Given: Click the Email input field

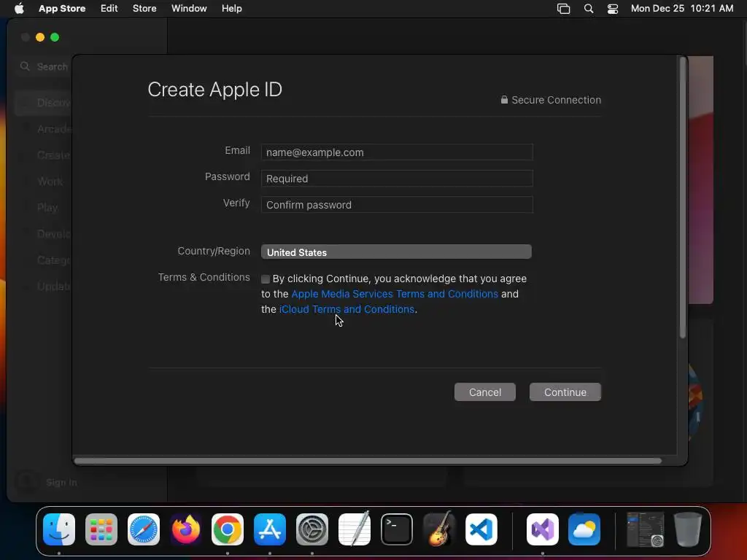Looking at the screenshot, I should [x=397, y=152].
